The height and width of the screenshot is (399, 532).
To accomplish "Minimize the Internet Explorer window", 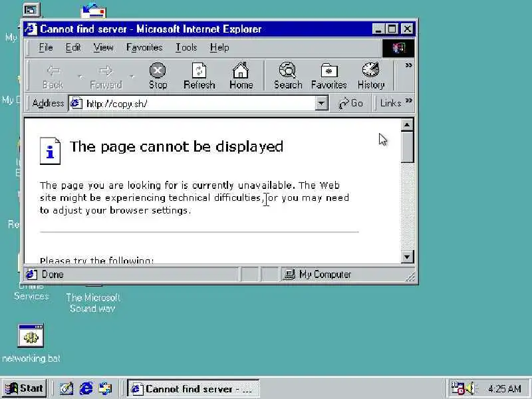I will [378, 29].
